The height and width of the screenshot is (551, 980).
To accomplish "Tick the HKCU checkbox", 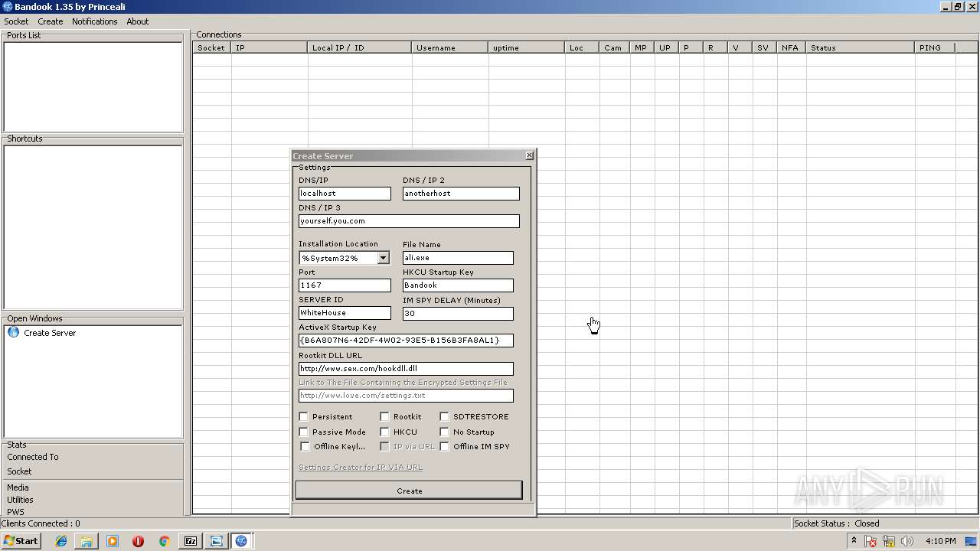I will point(384,432).
